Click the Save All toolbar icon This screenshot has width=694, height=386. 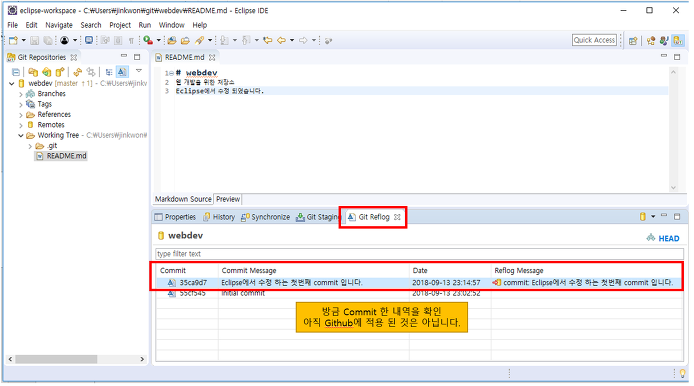(47, 40)
